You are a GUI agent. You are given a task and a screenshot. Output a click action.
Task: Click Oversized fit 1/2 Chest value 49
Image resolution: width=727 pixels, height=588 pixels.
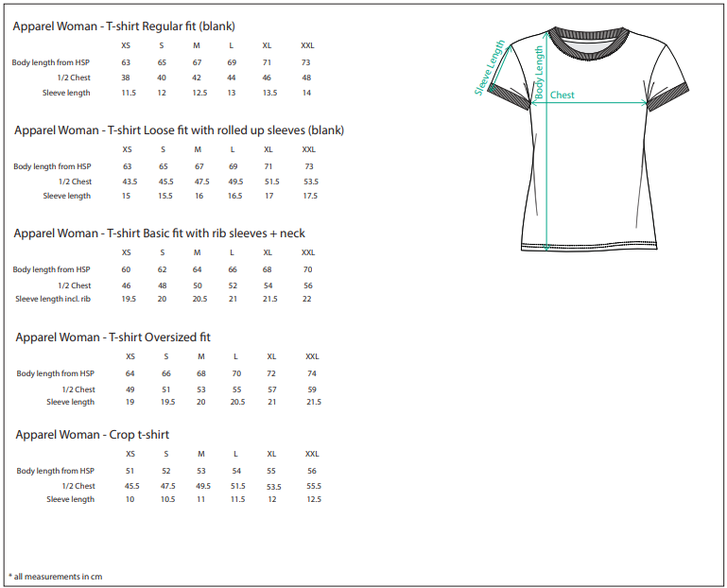point(130,390)
